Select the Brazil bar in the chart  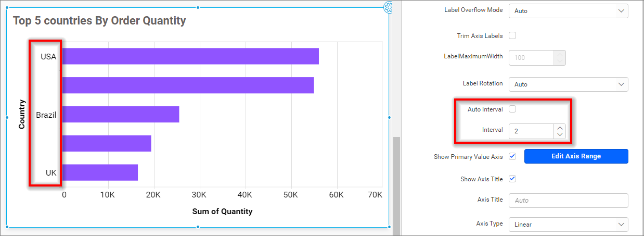point(120,115)
